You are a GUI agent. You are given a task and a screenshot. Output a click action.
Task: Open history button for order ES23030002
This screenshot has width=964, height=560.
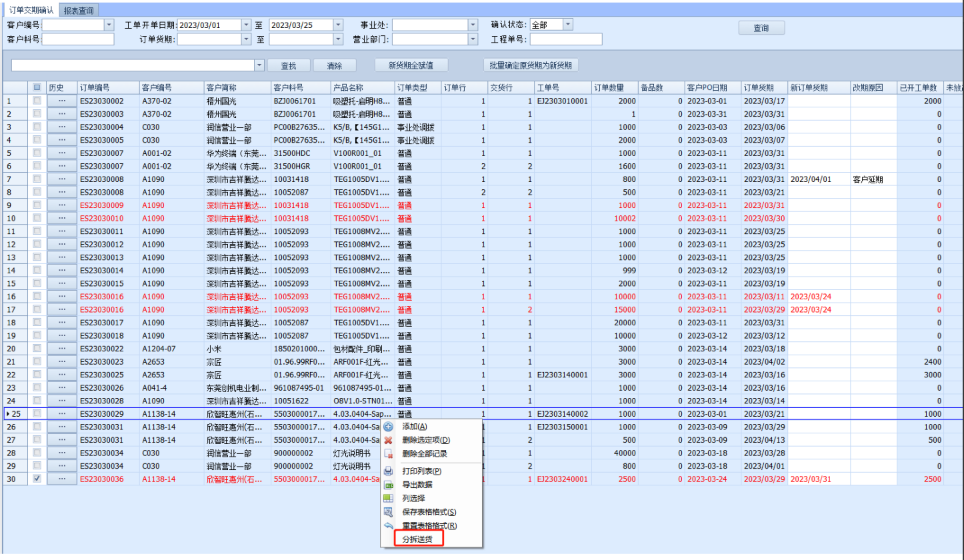coord(62,101)
